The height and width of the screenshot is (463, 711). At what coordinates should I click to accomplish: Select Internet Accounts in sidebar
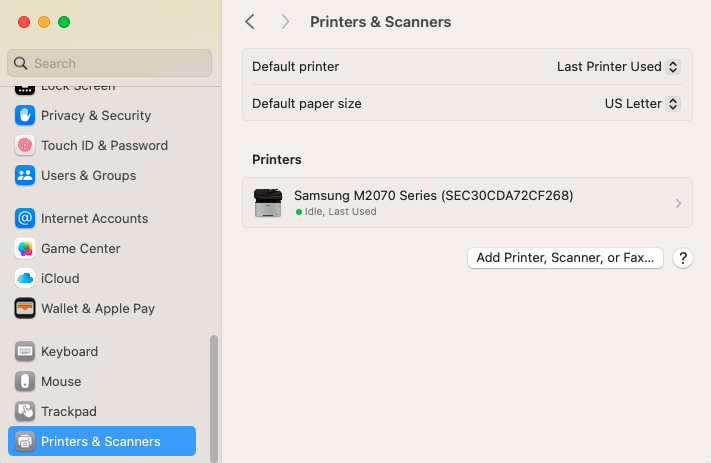click(102, 218)
